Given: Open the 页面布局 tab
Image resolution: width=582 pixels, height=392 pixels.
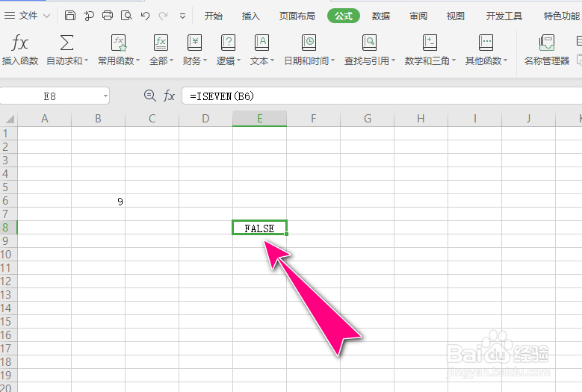Looking at the screenshot, I should pyautogui.click(x=297, y=16).
